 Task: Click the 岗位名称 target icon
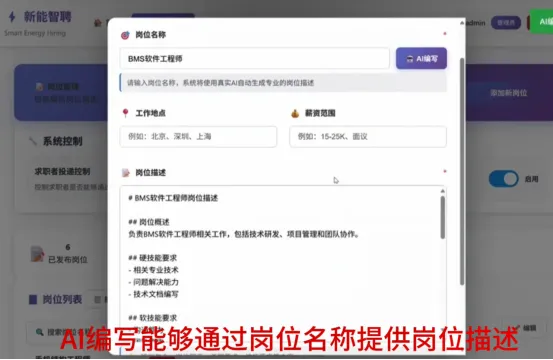125,35
